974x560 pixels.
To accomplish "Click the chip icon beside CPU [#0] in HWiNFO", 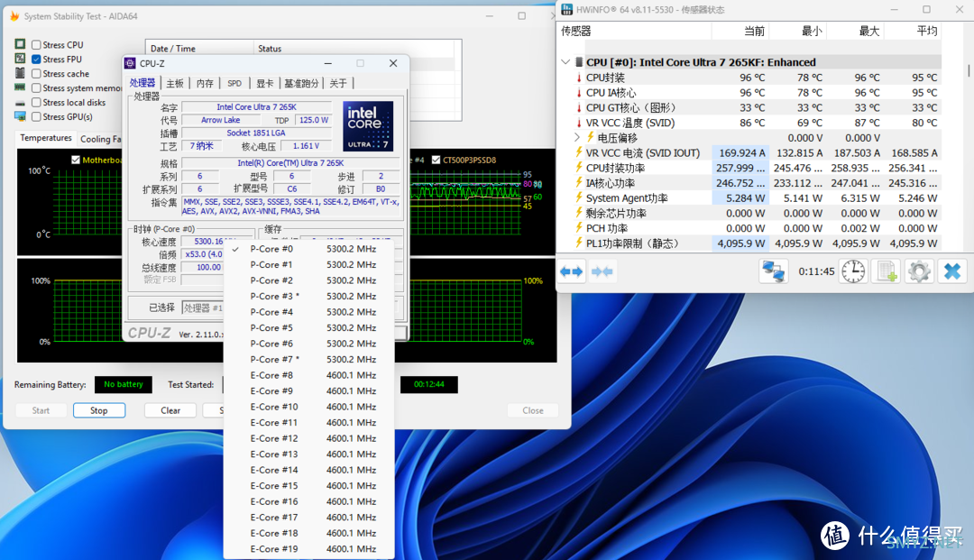I will pyautogui.click(x=579, y=62).
